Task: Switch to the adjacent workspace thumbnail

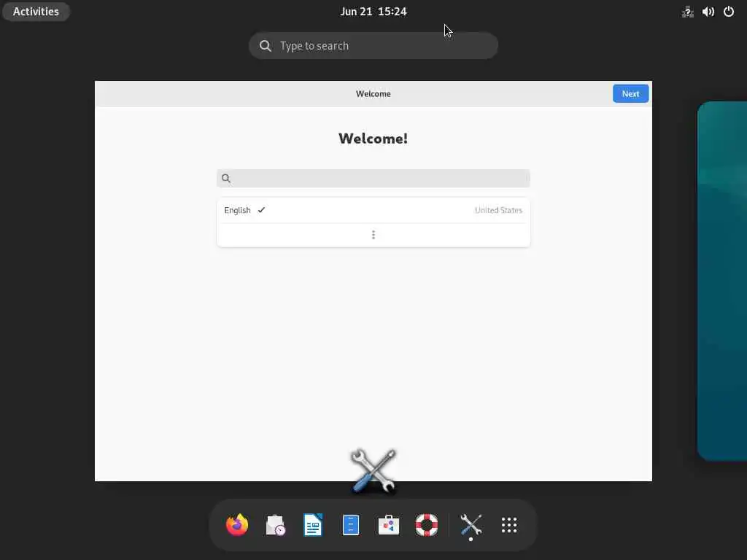Action: point(721,281)
